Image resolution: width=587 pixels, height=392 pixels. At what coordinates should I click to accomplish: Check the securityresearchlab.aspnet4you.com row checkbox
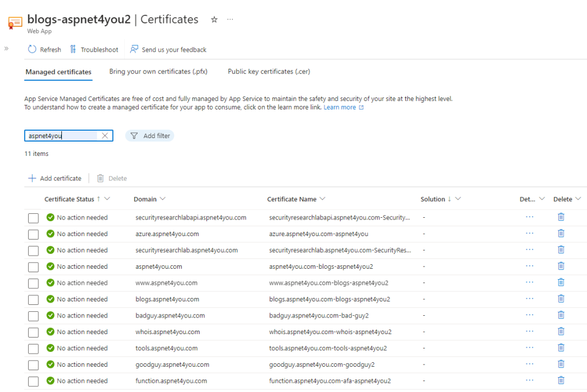coord(33,250)
